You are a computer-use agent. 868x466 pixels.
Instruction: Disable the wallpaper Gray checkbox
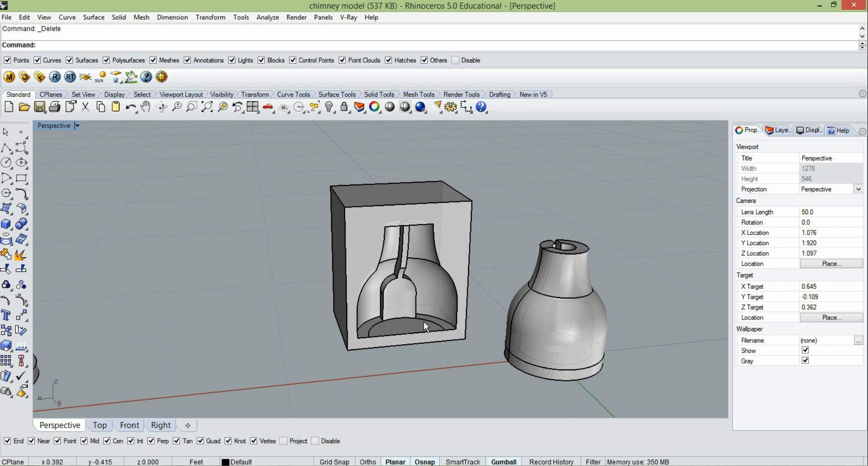(x=805, y=361)
